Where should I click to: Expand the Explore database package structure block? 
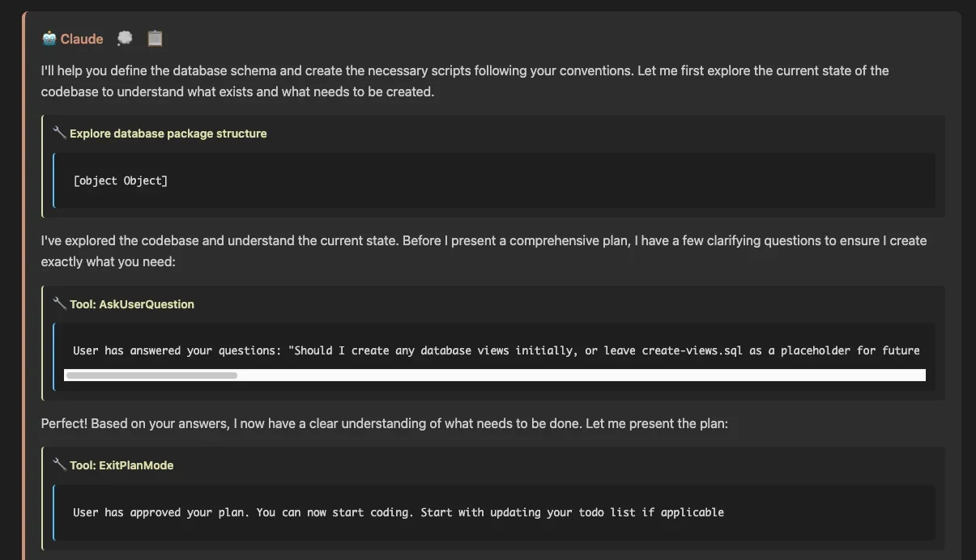[168, 134]
